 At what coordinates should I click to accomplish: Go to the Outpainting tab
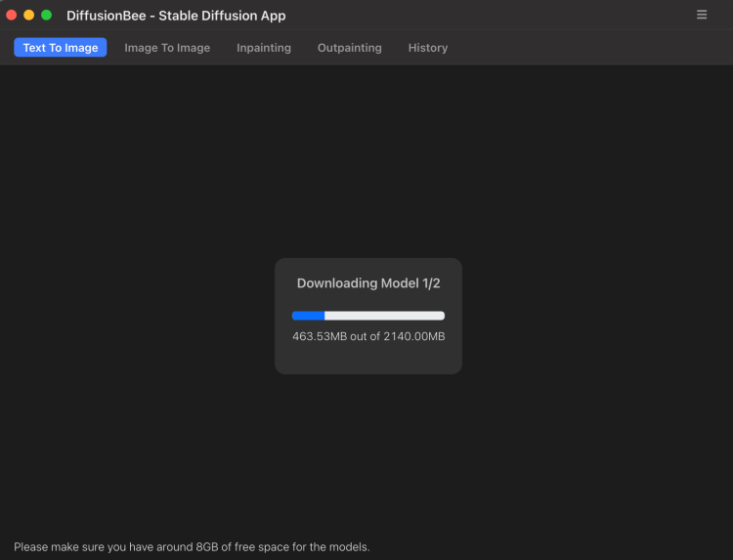(349, 48)
